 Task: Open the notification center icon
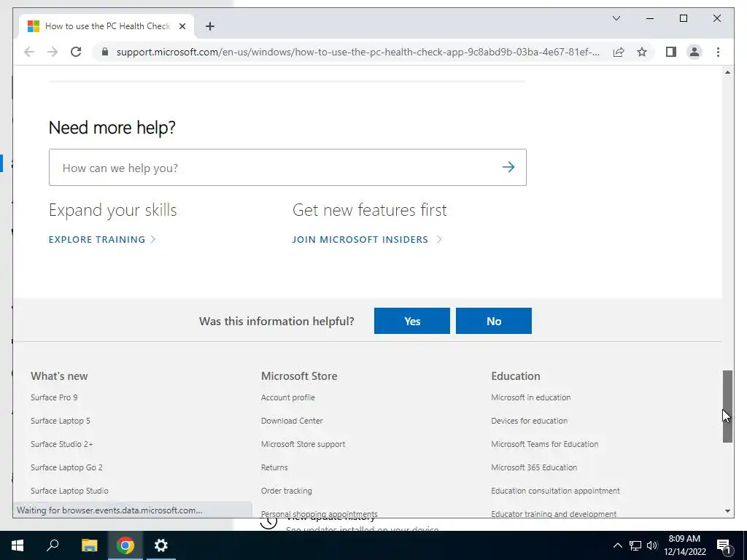pyautogui.click(x=724, y=546)
